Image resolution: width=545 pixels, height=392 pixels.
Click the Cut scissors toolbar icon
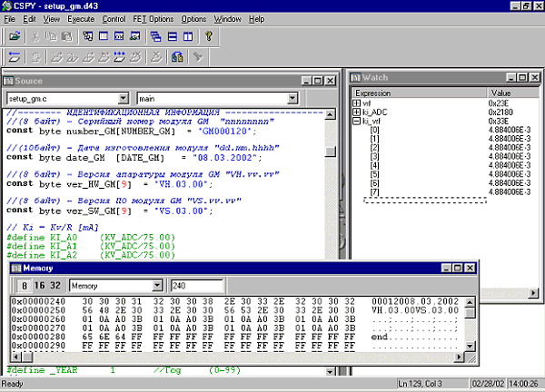pos(35,36)
